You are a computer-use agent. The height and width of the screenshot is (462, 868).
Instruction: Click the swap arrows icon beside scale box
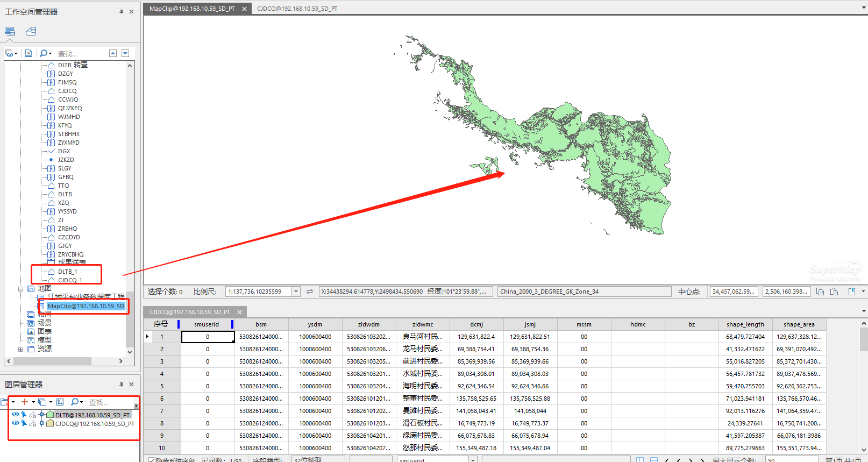click(x=310, y=292)
